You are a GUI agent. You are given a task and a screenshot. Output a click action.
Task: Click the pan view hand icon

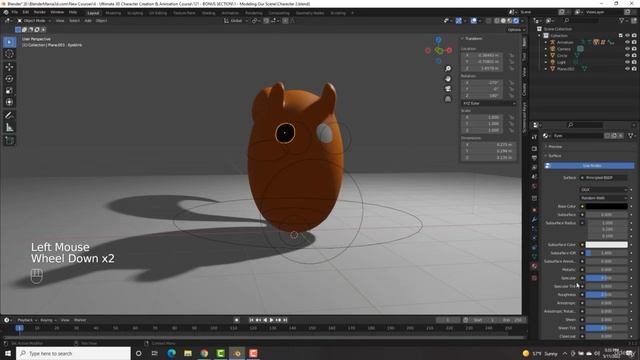pyautogui.click(x=448, y=79)
